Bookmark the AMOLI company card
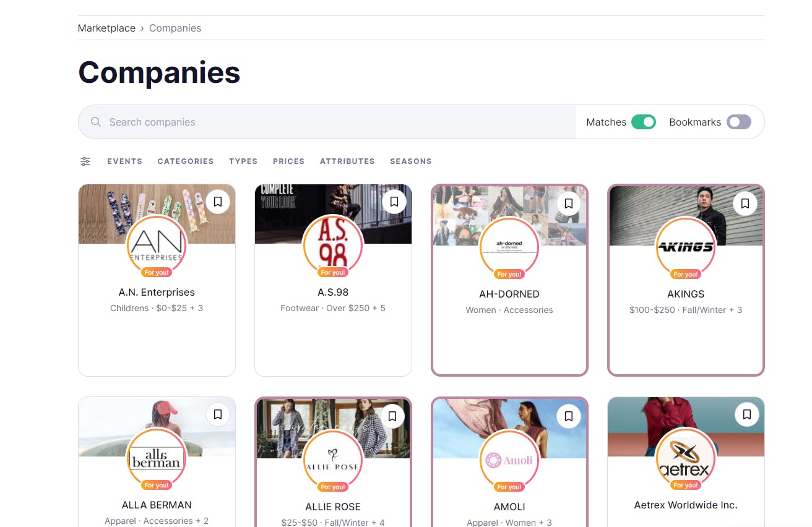The width and height of the screenshot is (812, 527). (569, 416)
